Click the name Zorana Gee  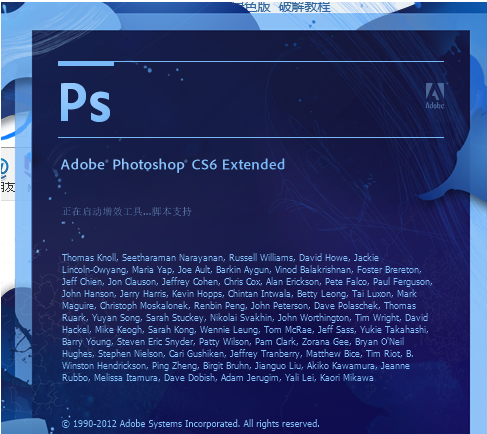click(x=325, y=342)
